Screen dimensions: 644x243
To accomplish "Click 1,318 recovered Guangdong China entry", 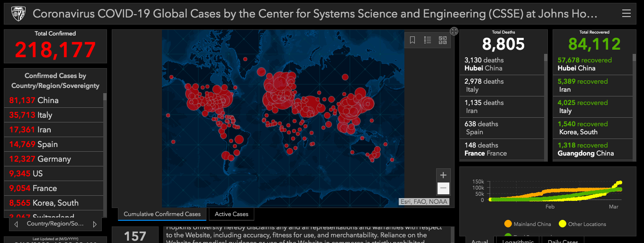I will (592, 149).
